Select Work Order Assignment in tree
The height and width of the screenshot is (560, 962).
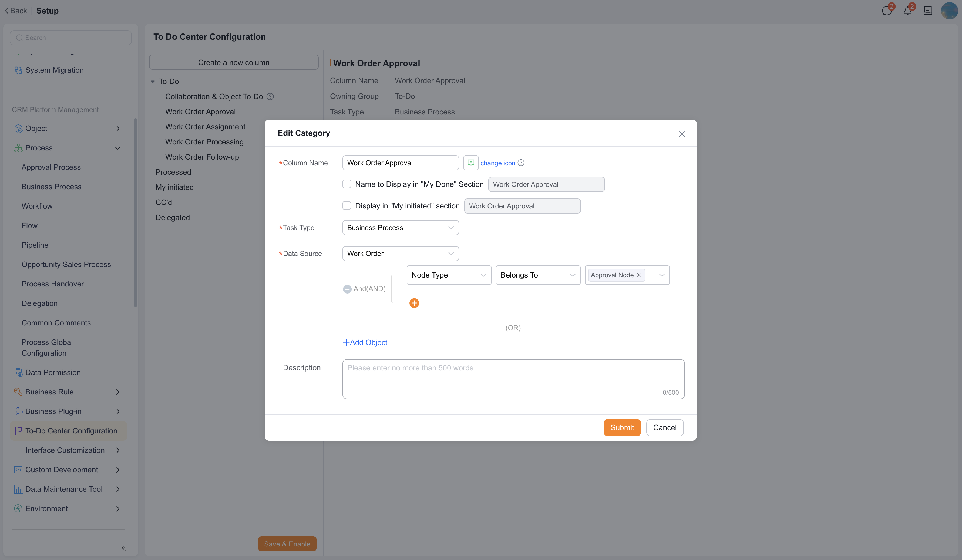[205, 127]
